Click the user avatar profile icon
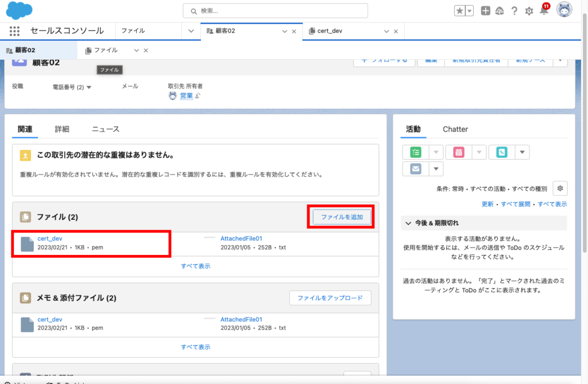The height and width of the screenshot is (384, 588). (564, 10)
